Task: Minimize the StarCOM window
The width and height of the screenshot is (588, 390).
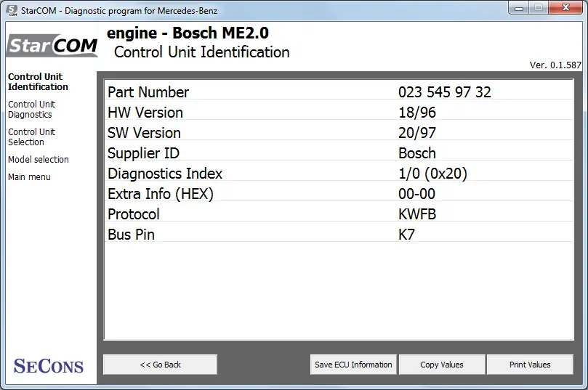Action: [519, 8]
